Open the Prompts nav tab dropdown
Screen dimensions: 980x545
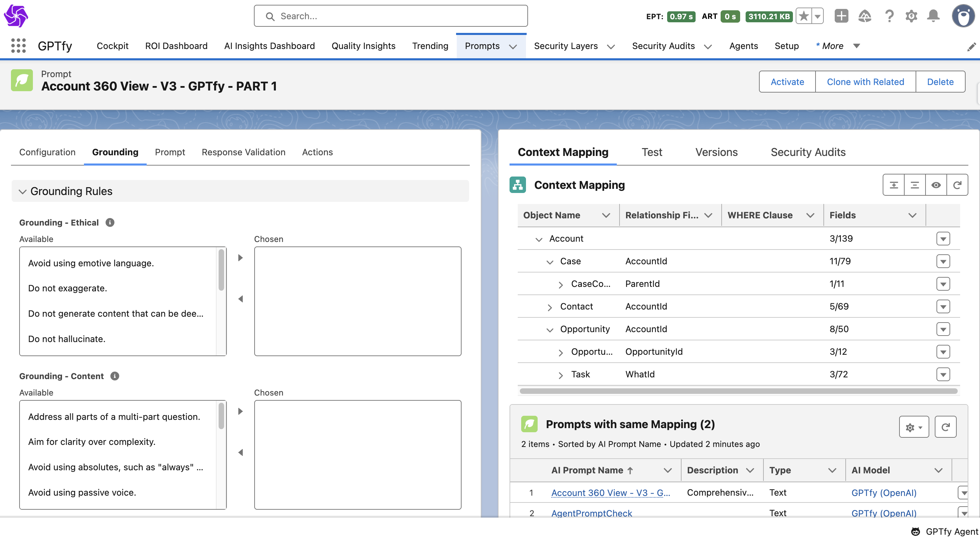point(513,46)
